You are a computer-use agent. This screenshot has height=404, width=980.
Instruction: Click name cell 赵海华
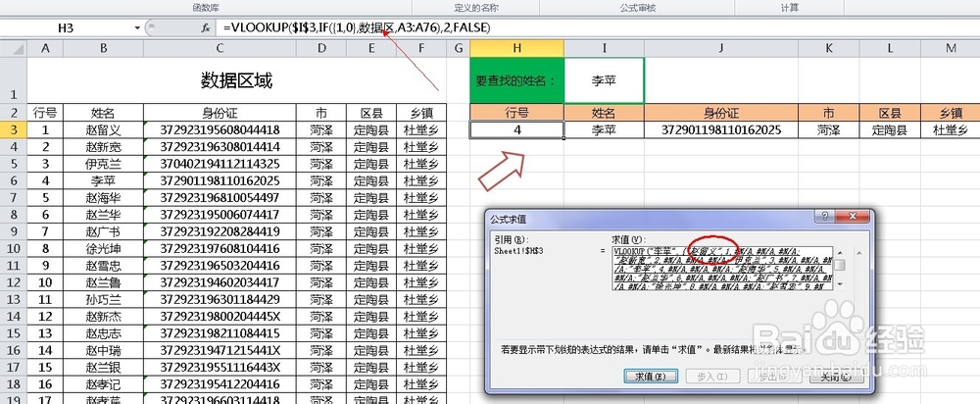tap(103, 198)
